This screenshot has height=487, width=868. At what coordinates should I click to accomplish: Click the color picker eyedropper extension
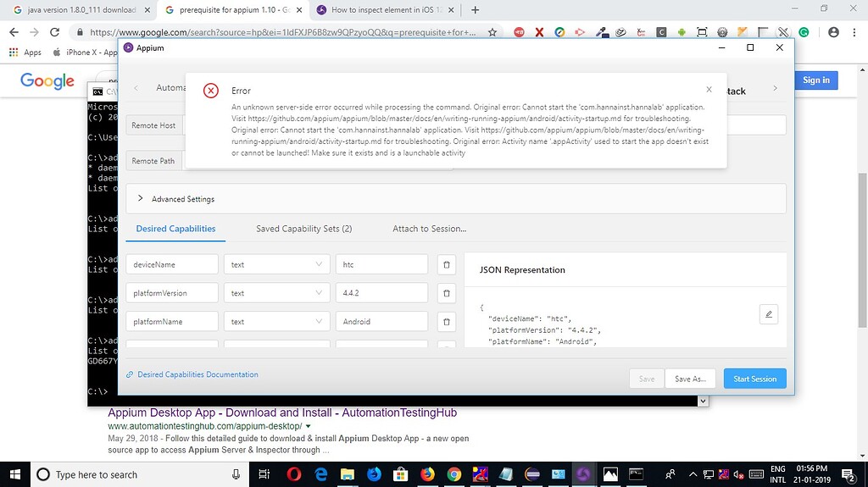click(x=602, y=32)
